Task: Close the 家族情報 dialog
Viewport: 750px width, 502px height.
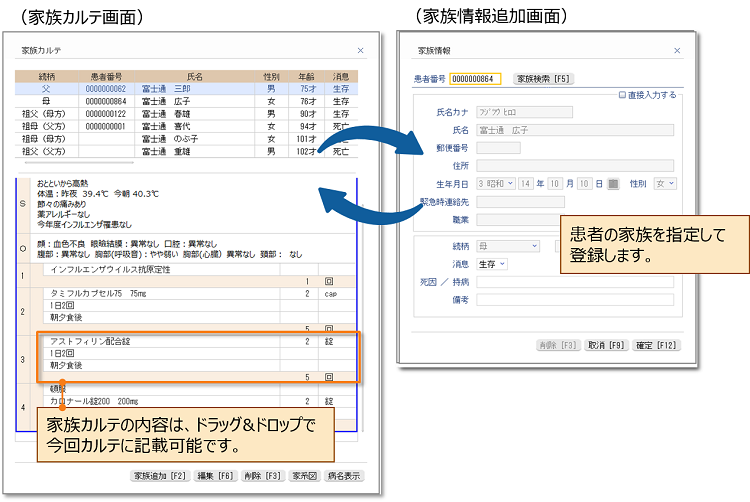Action: [x=677, y=50]
